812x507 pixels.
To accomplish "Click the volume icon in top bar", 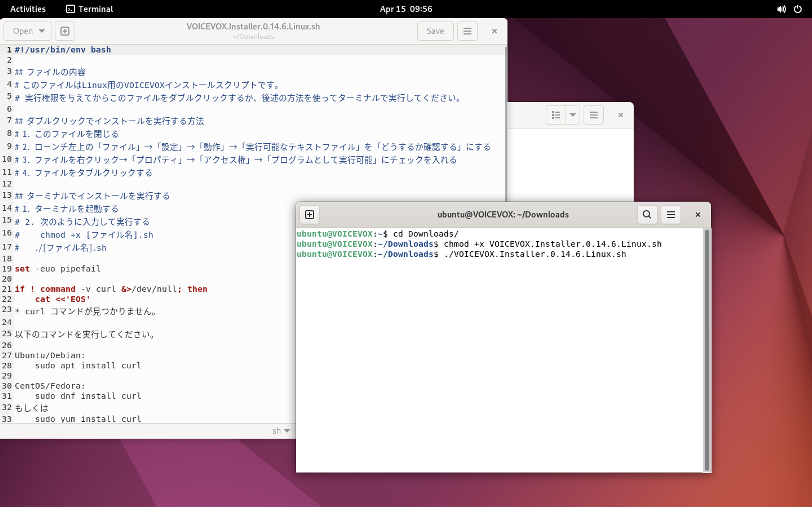I will point(782,9).
